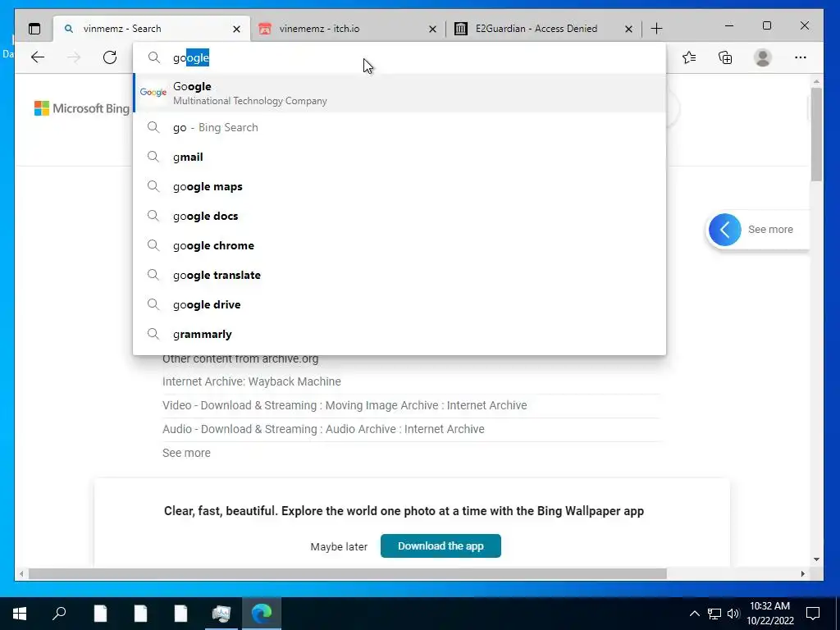Close the vinmemz - Search tab
The image size is (840, 630).
click(236, 29)
